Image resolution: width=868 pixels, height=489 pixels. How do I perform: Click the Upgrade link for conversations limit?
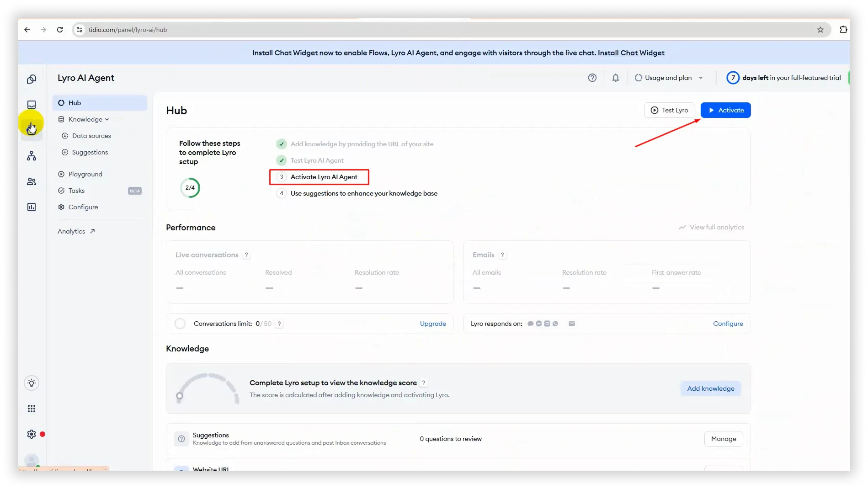[x=433, y=324]
